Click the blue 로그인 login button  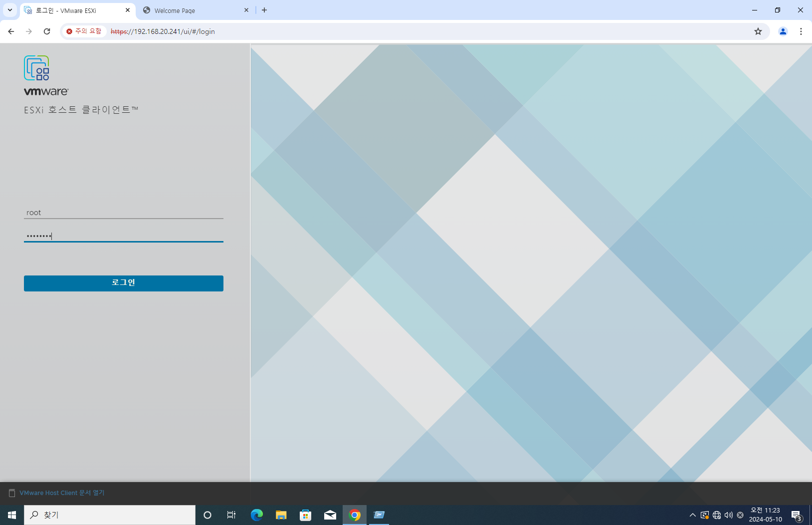(124, 283)
